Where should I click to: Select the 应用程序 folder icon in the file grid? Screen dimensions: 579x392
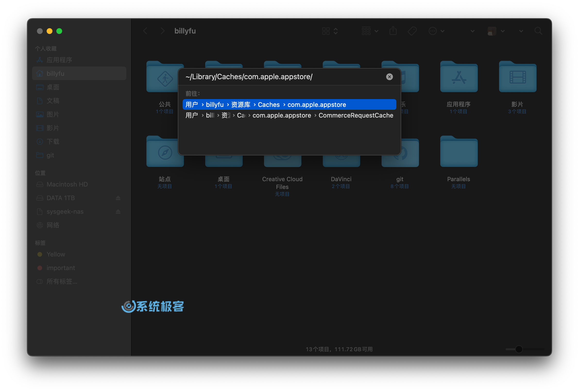459,77
